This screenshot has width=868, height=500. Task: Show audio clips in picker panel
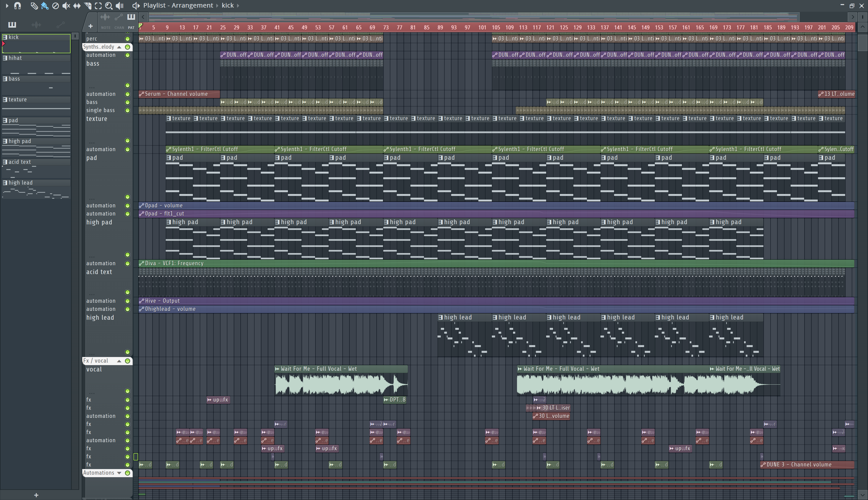pos(36,24)
